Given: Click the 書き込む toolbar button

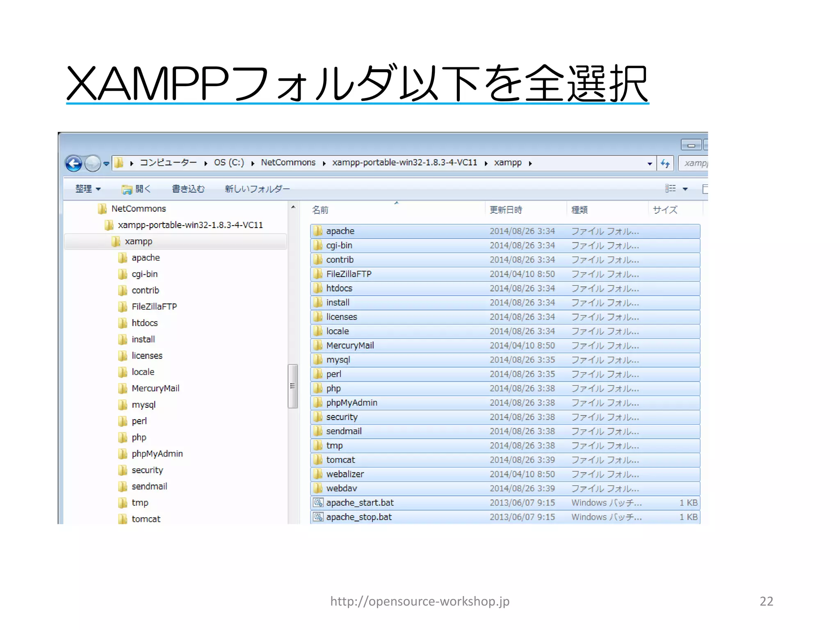Looking at the screenshot, I should click(x=188, y=189).
